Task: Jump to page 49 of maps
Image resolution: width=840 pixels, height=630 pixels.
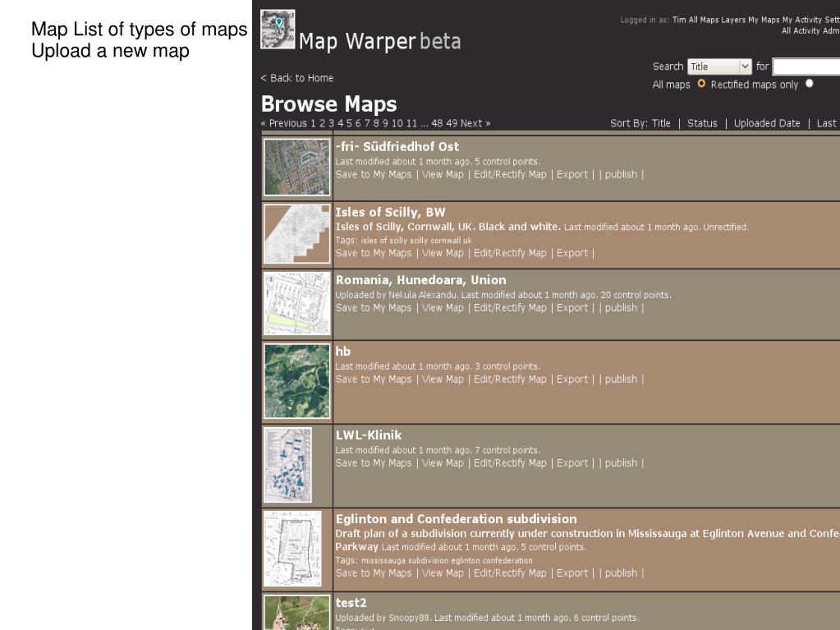Action: point(452,123)
